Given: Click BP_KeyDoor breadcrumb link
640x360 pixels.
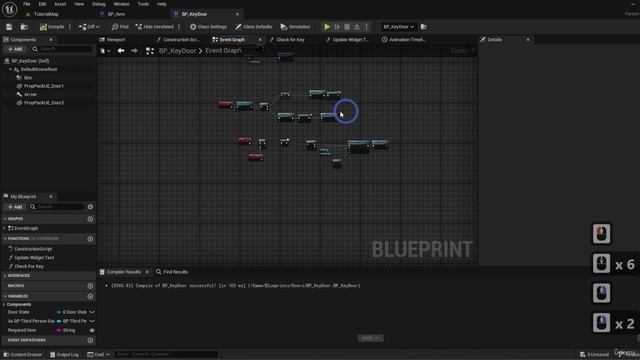Looking at the screenshot, I should (x=177, y=51).
